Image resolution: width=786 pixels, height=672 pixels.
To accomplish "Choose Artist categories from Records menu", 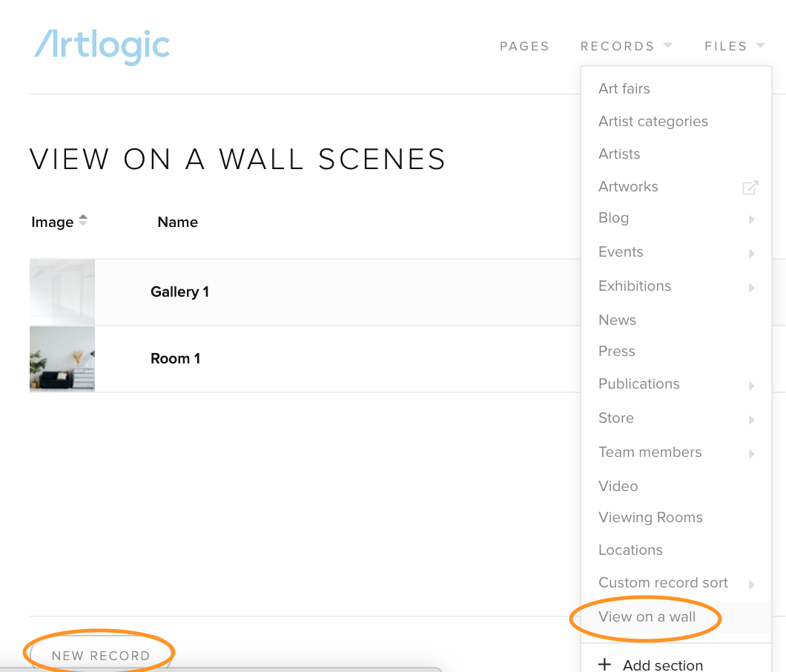I will pos(653,121).
